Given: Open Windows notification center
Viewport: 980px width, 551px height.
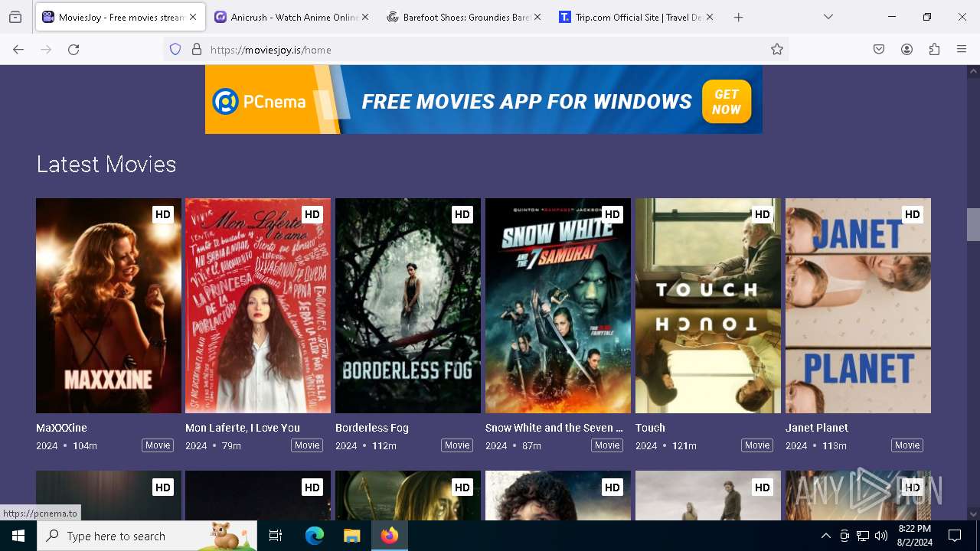Looking at the screenshot, I should (x=955, y=536).
